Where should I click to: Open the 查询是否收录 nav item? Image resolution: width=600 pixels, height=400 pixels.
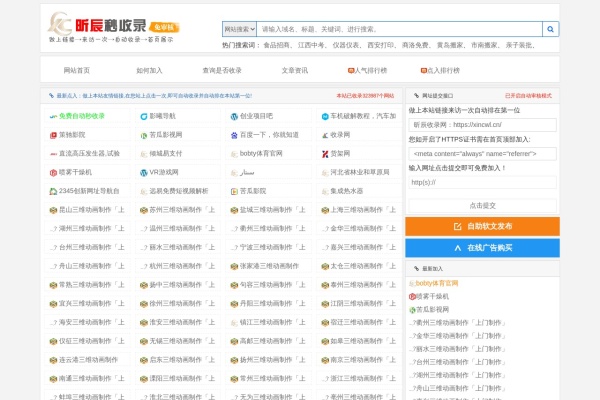click(x=222, y=71)
